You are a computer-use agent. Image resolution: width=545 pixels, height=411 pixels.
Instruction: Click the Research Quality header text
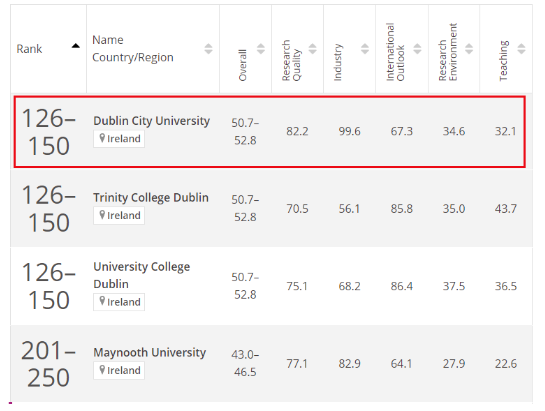coord(291,61)
